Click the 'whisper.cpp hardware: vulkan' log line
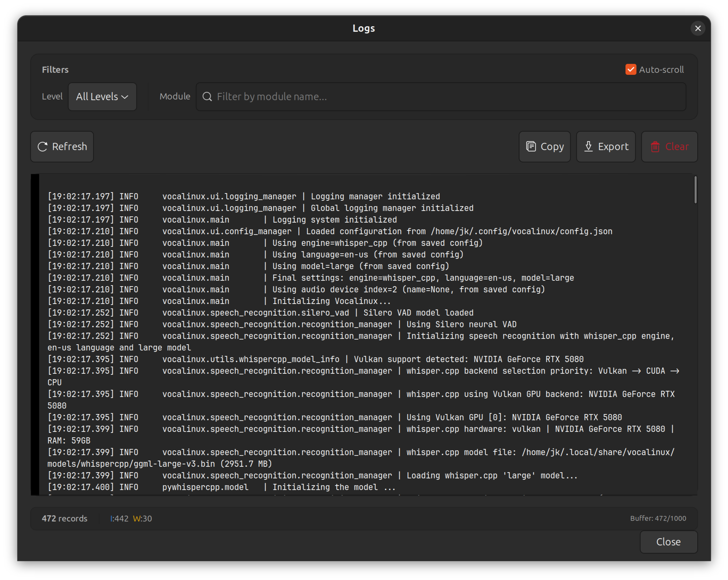Image resolution: width=728 pixels, height=580 pixels. (361, 435)
